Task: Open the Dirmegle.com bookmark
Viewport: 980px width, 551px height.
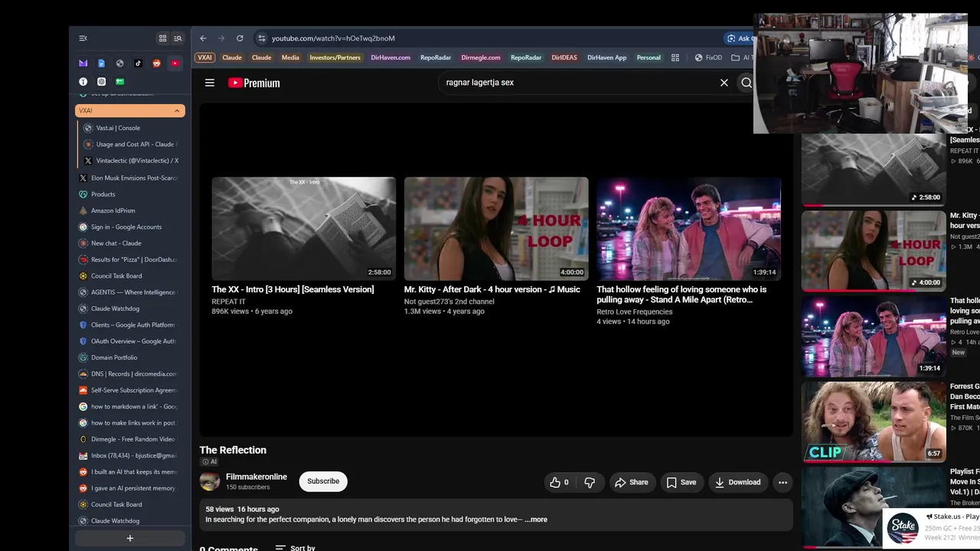Action: pos(481,57)
